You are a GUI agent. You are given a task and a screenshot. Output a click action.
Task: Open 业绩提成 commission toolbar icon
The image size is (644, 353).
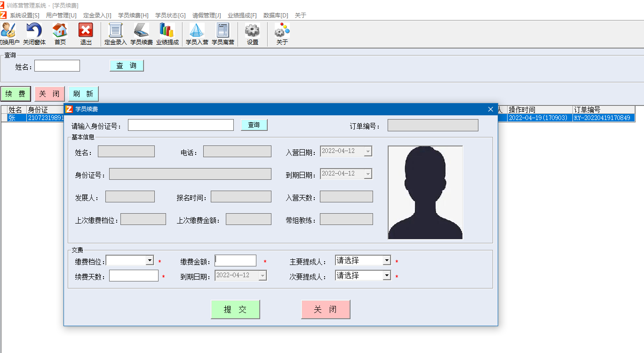pos(167,34)
